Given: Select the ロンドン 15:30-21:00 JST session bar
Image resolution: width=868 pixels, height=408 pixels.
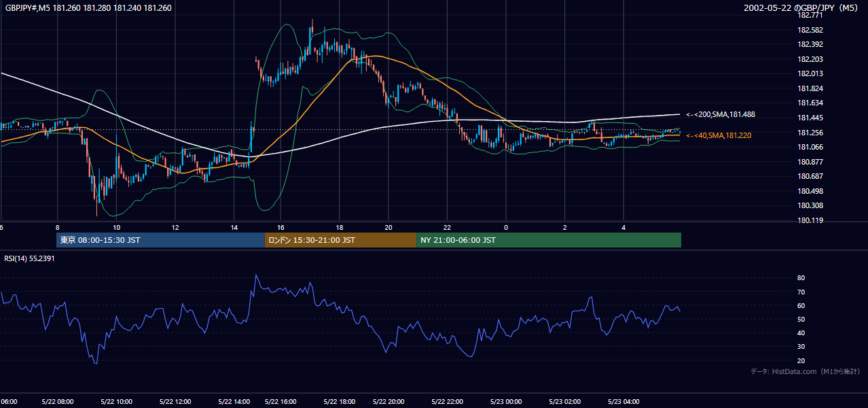Looking at the screenshot, I should click(340, 240).
